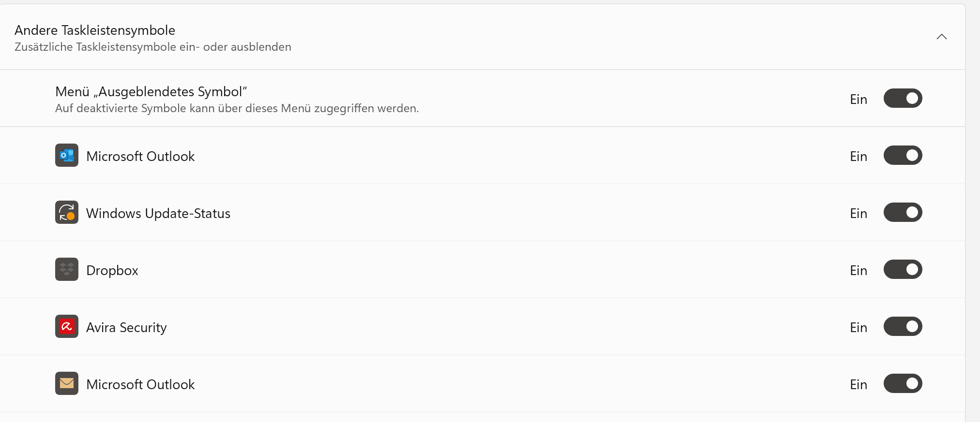Toggle Dropbox taskbar icon off
Viewport: 980px width, 422px height.
(903, 270)
